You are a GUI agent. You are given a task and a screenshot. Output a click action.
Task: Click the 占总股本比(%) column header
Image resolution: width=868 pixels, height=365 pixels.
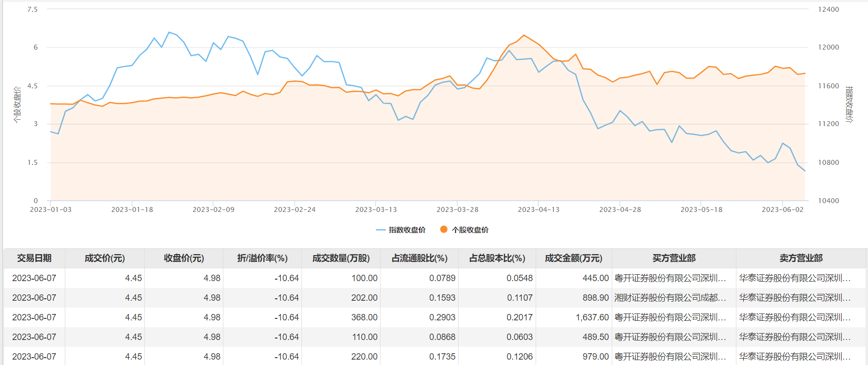coord(497,258)
